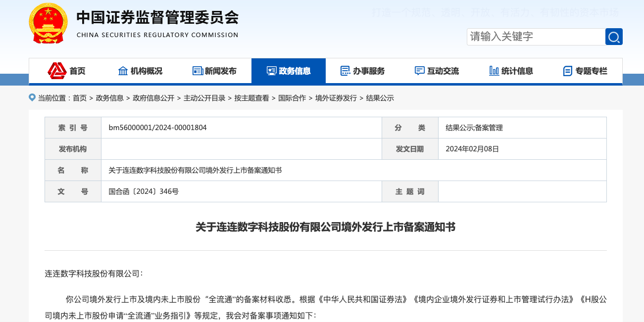644x322 pixels.
Task: Click the date 2024年02月08日
Action: (472, 148)
